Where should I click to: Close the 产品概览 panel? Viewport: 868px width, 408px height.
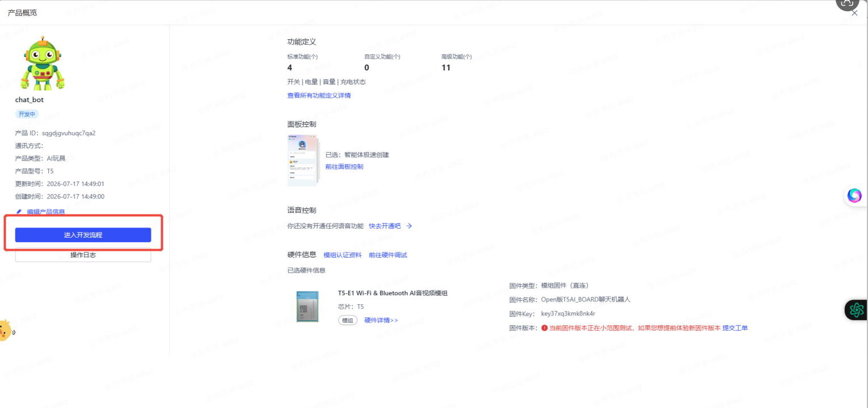click(855, 13)
